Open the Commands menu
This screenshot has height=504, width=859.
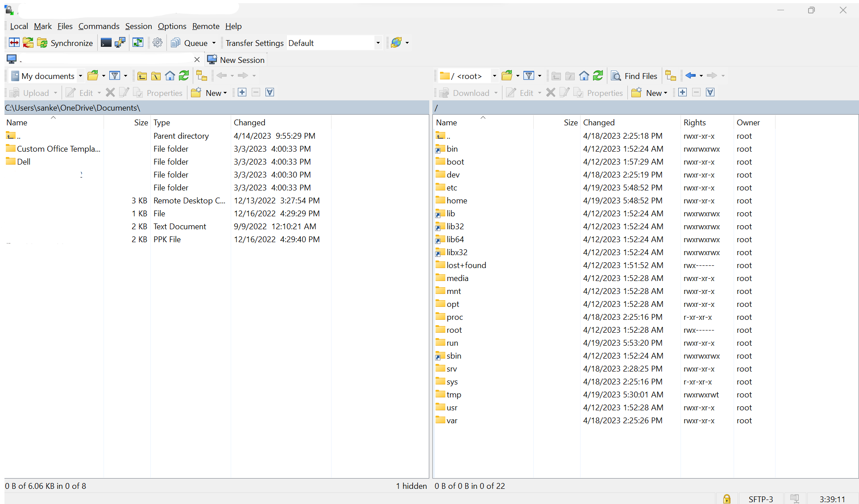99,26
